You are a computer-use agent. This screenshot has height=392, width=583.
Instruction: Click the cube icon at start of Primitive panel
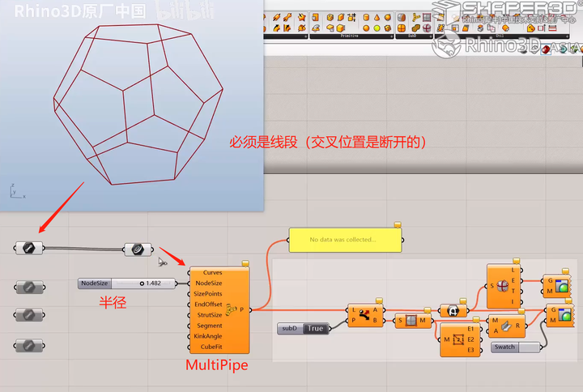pyautogui.click(x=315, y=17)
